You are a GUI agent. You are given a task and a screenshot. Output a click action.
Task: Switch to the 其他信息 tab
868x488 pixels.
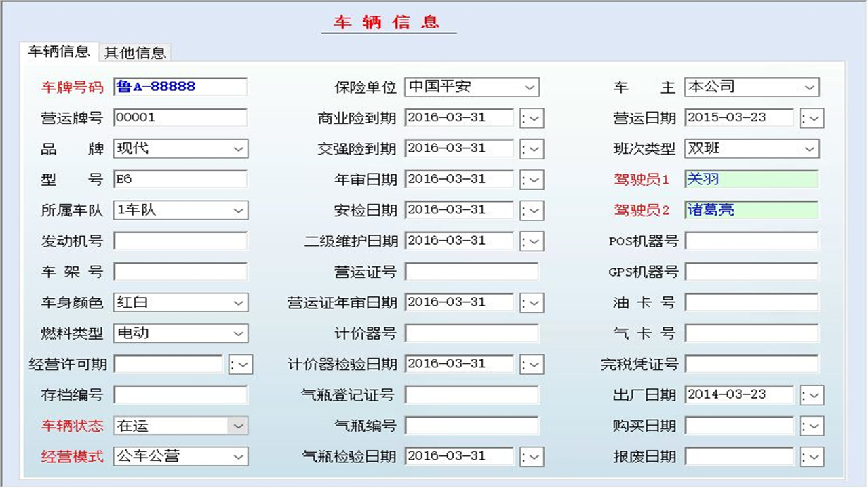[135, 52]
